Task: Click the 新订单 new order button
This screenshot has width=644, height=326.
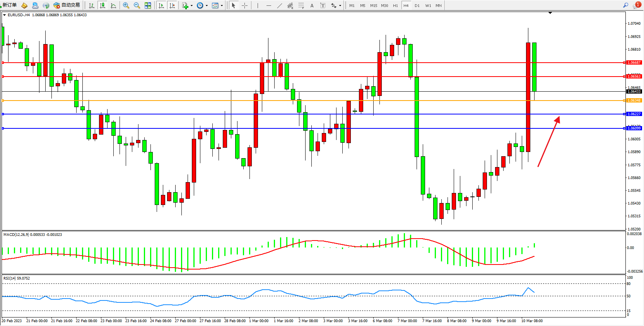Action: 10,5
